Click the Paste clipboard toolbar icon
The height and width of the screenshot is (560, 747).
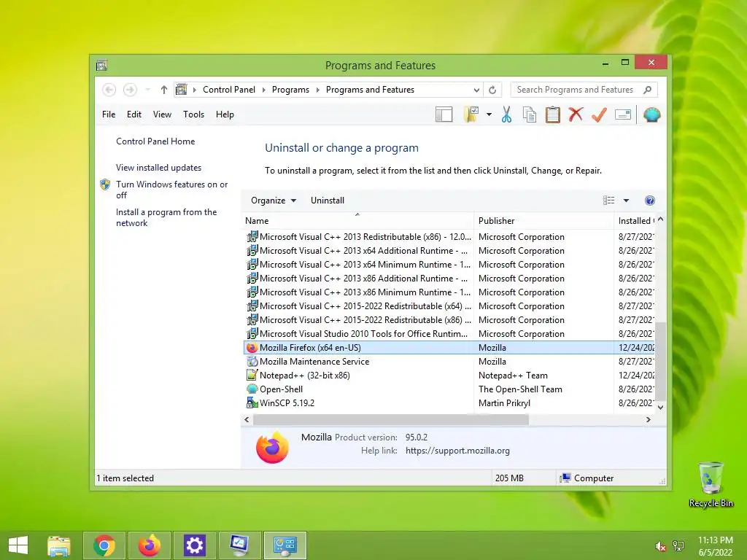click(553, 114)
